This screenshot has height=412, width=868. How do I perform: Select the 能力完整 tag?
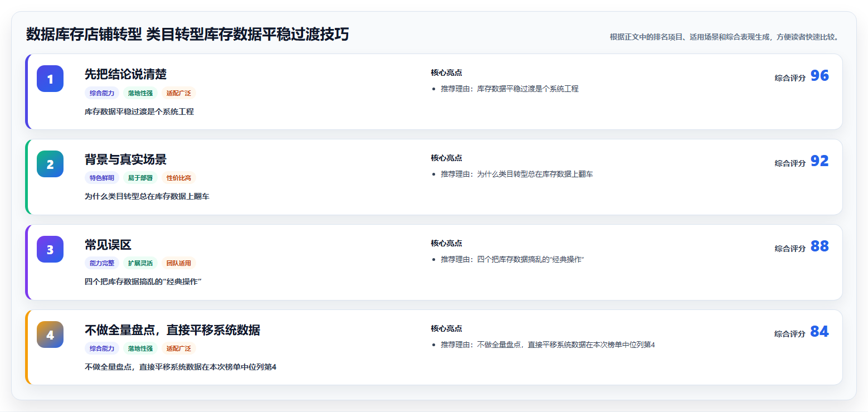point(102,263)
